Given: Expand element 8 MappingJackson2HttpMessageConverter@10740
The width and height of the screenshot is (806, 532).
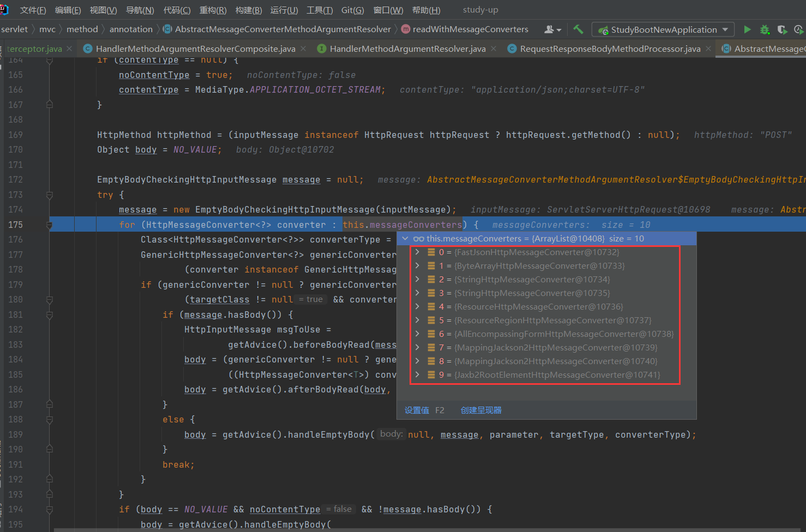Looking at the screenshot, I should 417,361.
